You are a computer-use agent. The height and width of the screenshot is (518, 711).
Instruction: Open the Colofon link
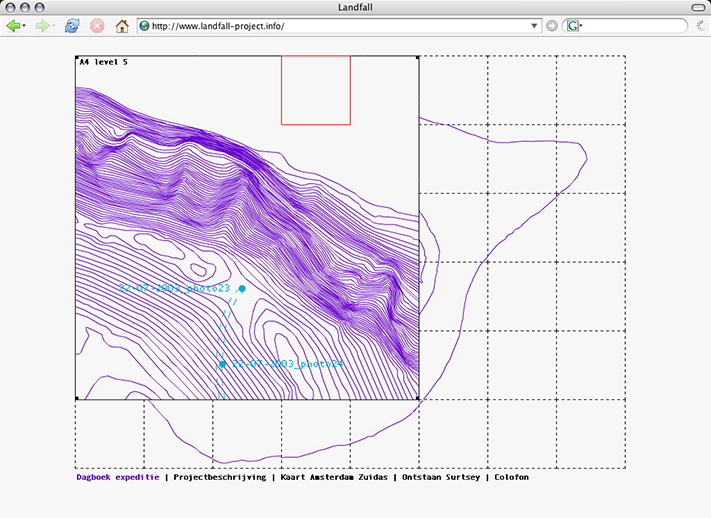click(x=511, y=477)
